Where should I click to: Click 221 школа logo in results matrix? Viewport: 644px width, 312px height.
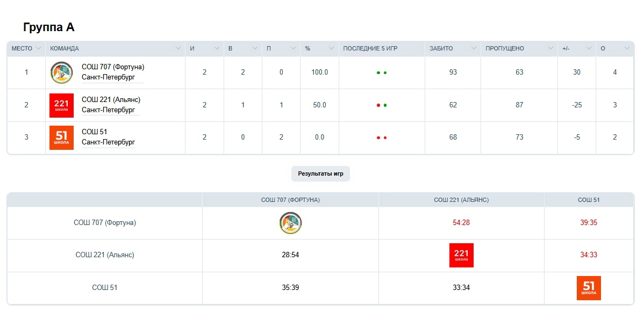(x=461, y=255)
